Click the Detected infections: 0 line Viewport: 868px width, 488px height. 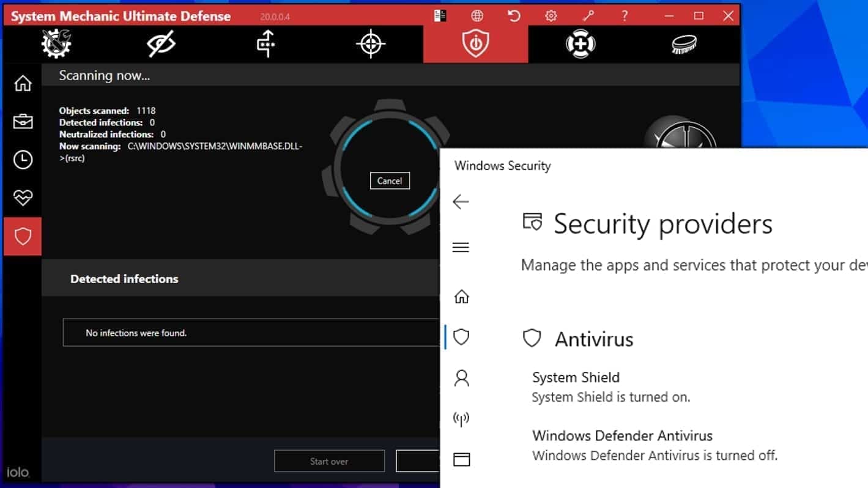tap(106, 122)
